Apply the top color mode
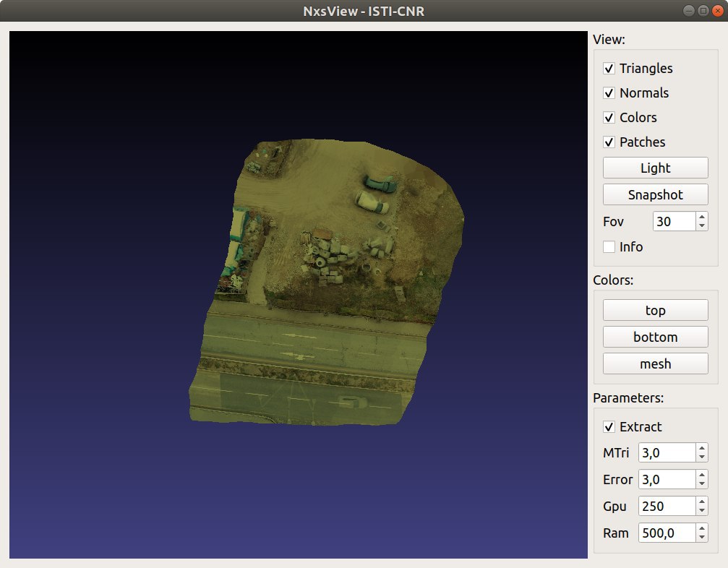This screenshot has height=568, width=728. pyautogui.click(x=655, y=309)
